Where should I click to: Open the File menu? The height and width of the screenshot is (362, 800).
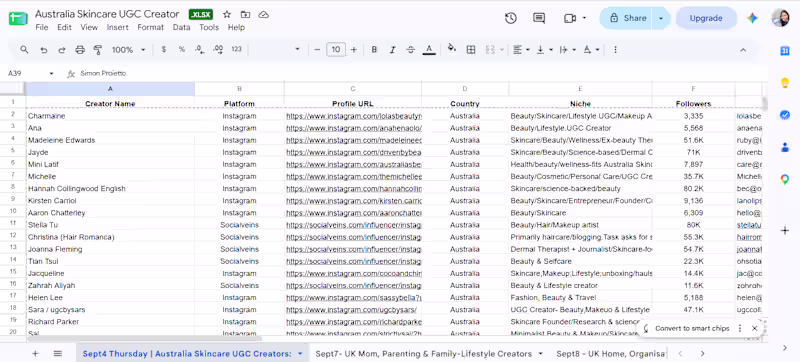point(42,28)
